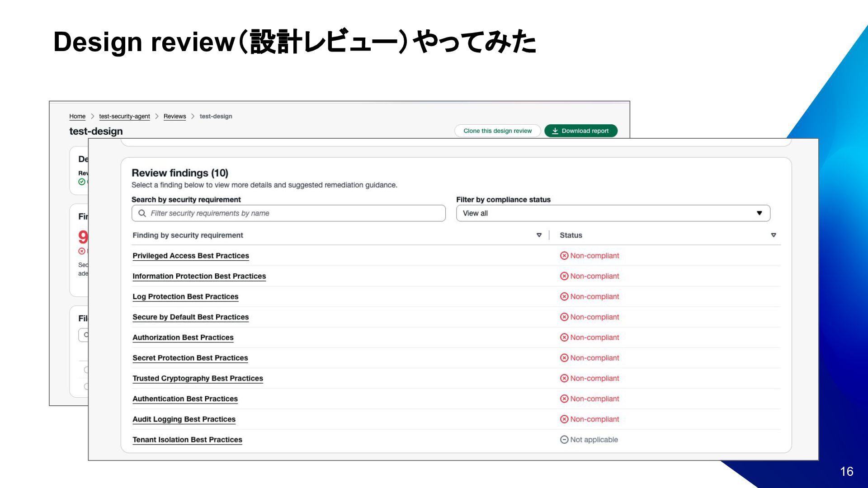
Task: Sort by Finding by security requirement arrow
Action: pyautogui.click(x=539, y=235)
